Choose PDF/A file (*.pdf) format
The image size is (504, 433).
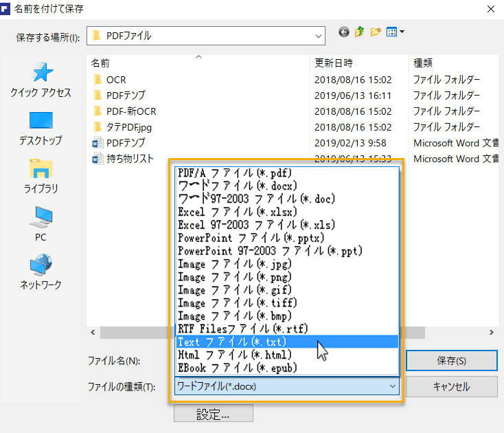pyautogui.click(x=287, y=173)
